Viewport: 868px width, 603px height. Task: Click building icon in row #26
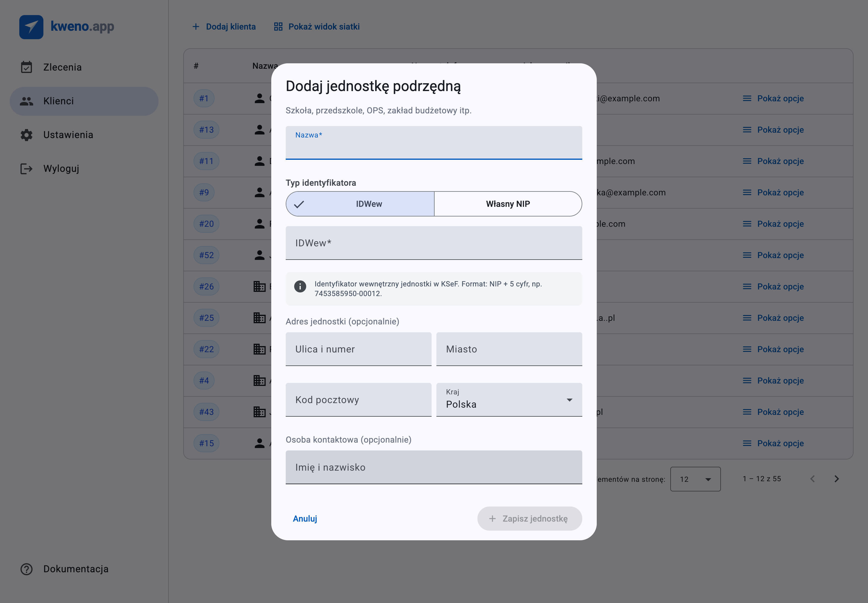[259, 286]
